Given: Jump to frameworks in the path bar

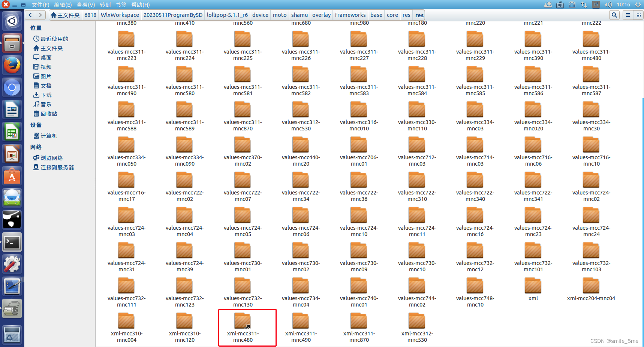Looking at the screenshot, I should 350,15.
